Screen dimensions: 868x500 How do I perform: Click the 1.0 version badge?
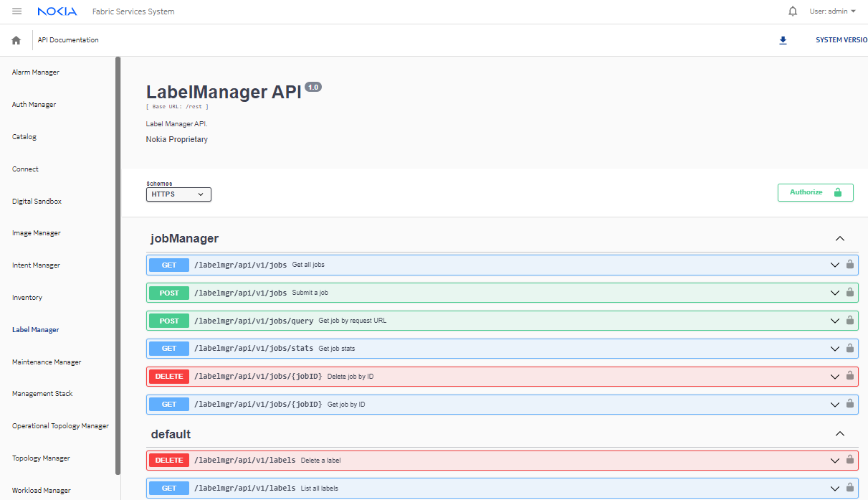(x=313, y=87)
